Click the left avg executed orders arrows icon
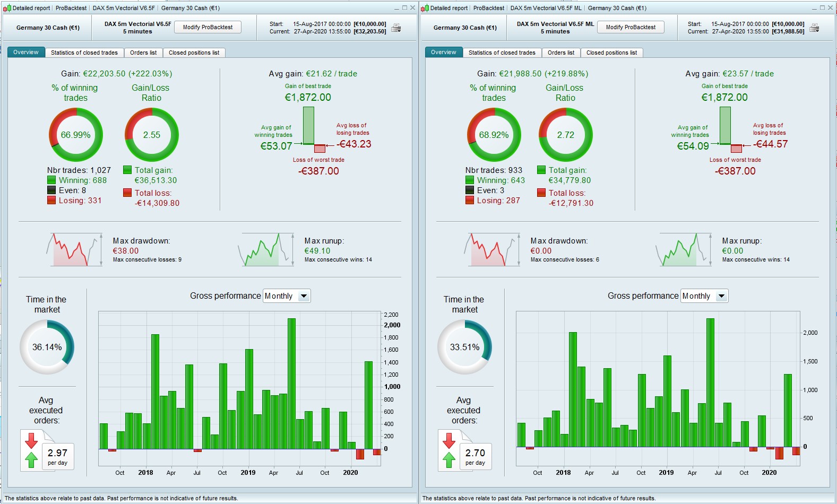 click(31, 450)
